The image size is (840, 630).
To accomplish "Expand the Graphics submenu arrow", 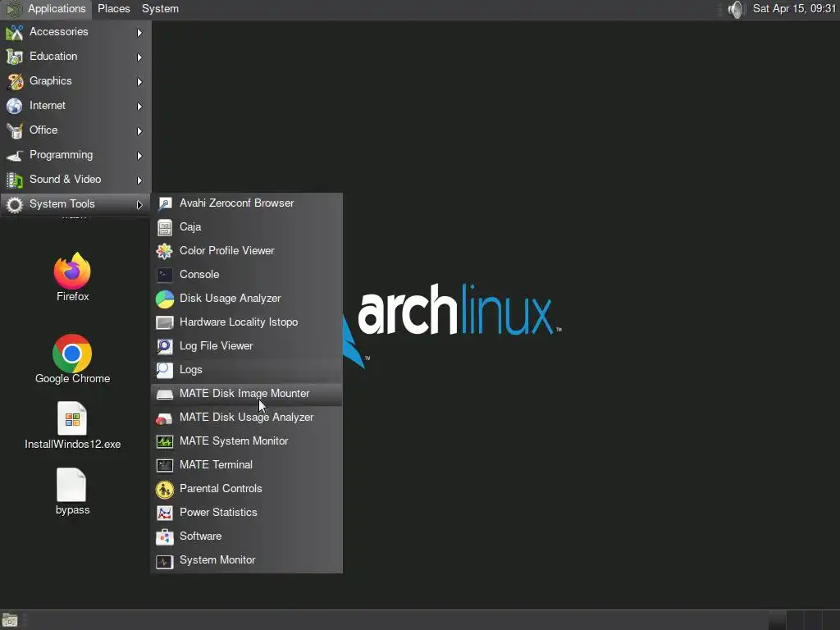I will (x=139, y=82).
